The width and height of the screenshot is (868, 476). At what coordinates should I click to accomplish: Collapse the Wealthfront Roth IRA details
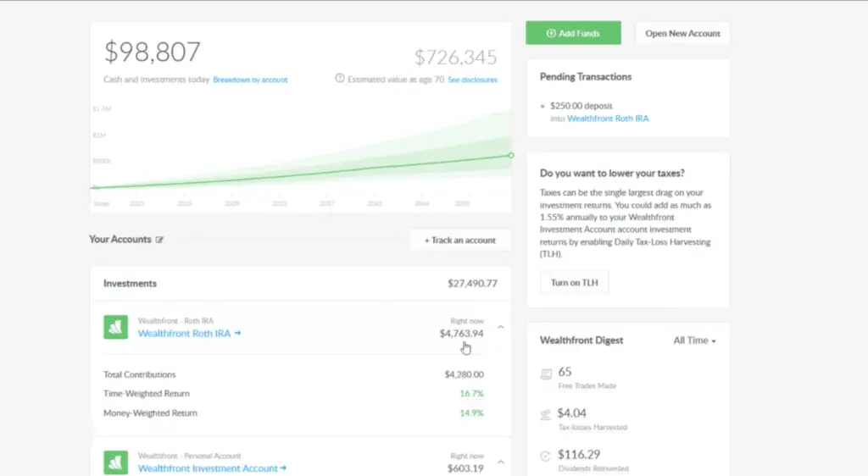(500, 327)
